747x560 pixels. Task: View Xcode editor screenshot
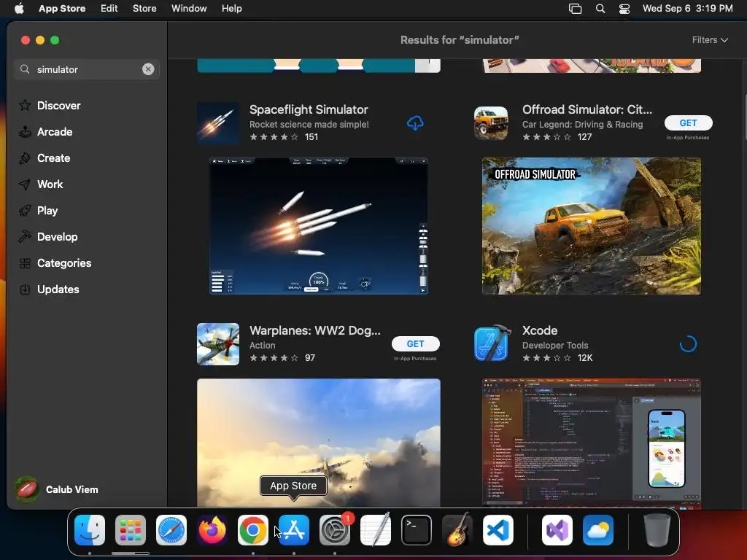click(591, 443)
